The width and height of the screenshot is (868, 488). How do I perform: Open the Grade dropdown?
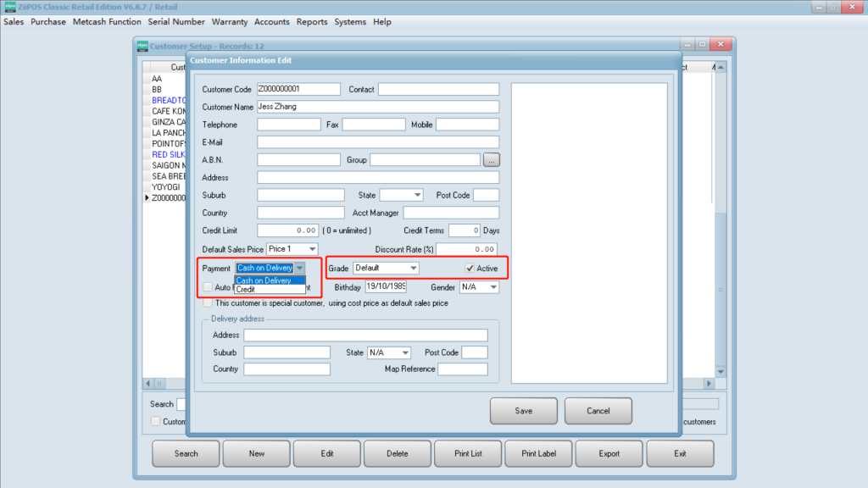coord(412,269)
